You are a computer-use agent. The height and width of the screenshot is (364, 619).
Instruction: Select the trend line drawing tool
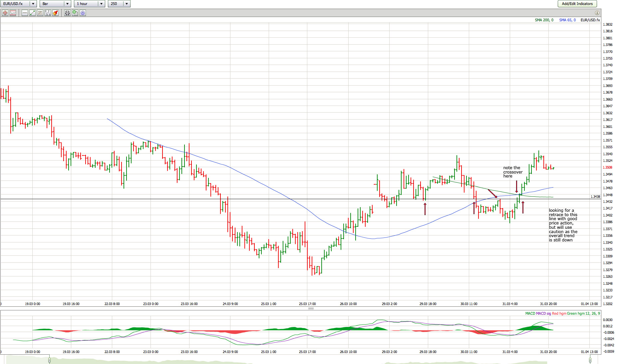pyautogui.click(x=32, y=13)
